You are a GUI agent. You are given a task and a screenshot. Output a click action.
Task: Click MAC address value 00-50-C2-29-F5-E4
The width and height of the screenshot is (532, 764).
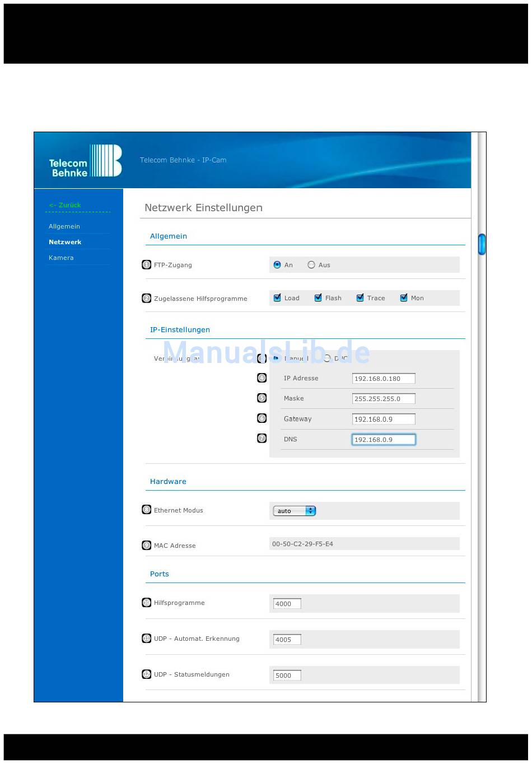coord(302,544)
